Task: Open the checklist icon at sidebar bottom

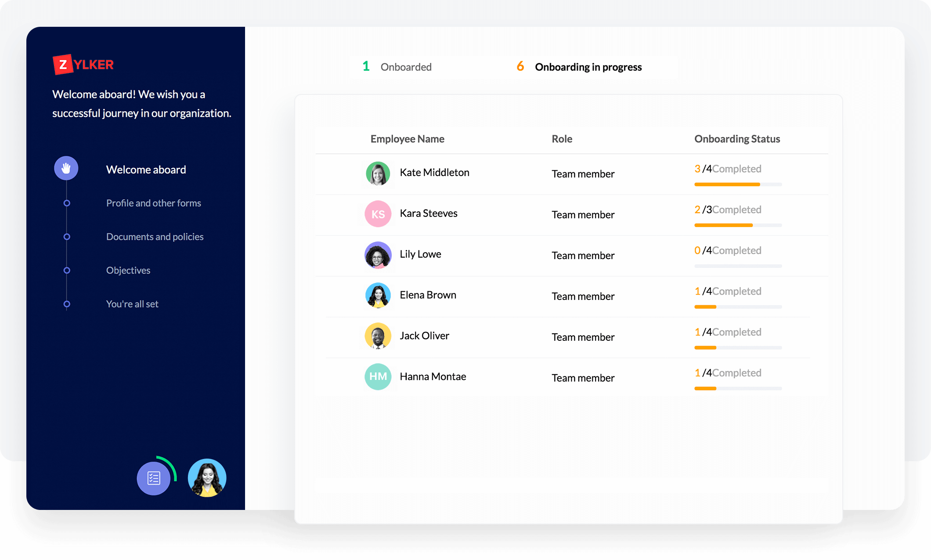Action: (154, 478)
